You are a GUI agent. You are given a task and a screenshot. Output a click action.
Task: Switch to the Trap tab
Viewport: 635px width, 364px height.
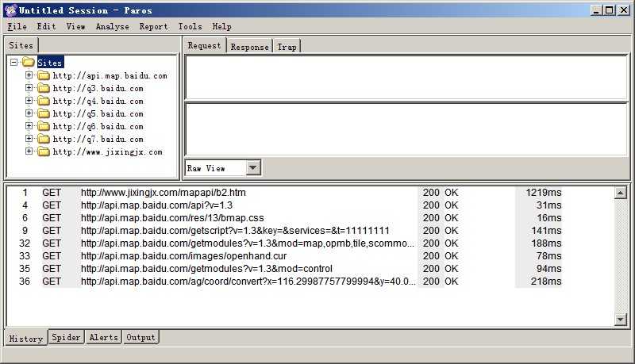[x=287, y=47]
